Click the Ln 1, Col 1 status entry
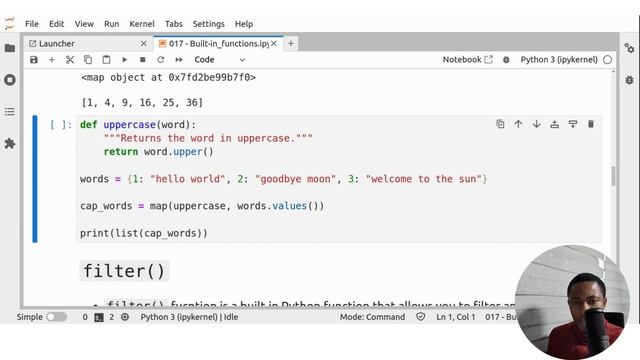 pyautogui.click(x=456, y=317)
